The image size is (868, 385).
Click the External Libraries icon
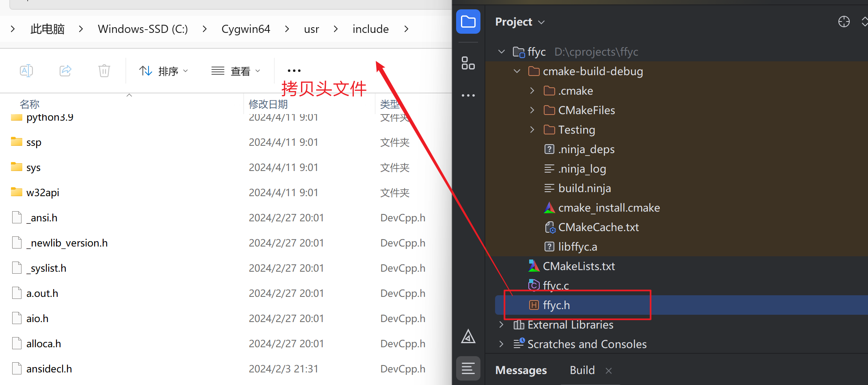519,324
